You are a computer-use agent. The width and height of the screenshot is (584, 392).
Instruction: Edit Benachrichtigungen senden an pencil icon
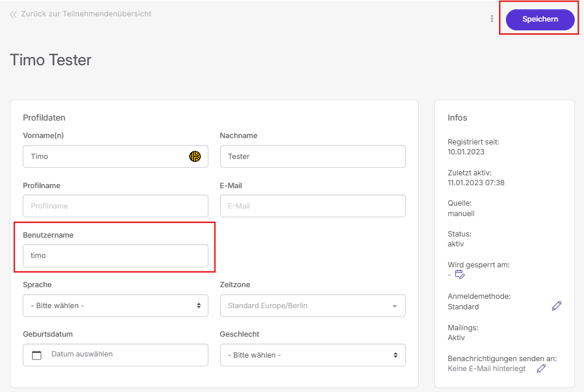tap(541, 369)
